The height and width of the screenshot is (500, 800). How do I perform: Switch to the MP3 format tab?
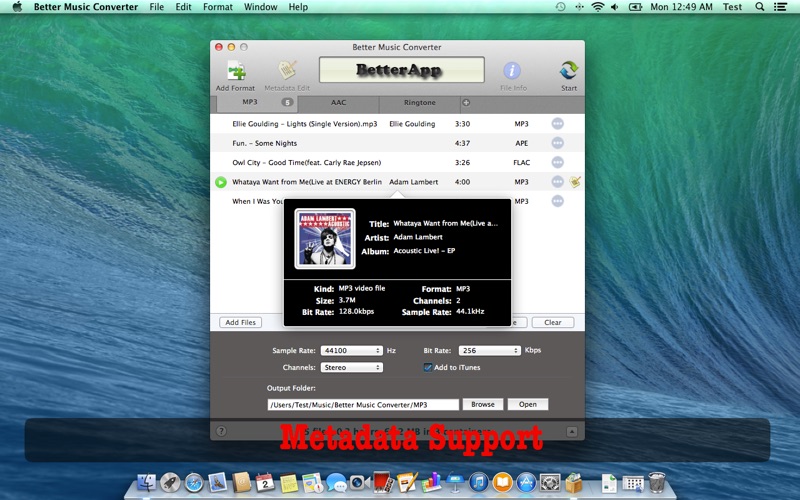[x=257, y=103]
